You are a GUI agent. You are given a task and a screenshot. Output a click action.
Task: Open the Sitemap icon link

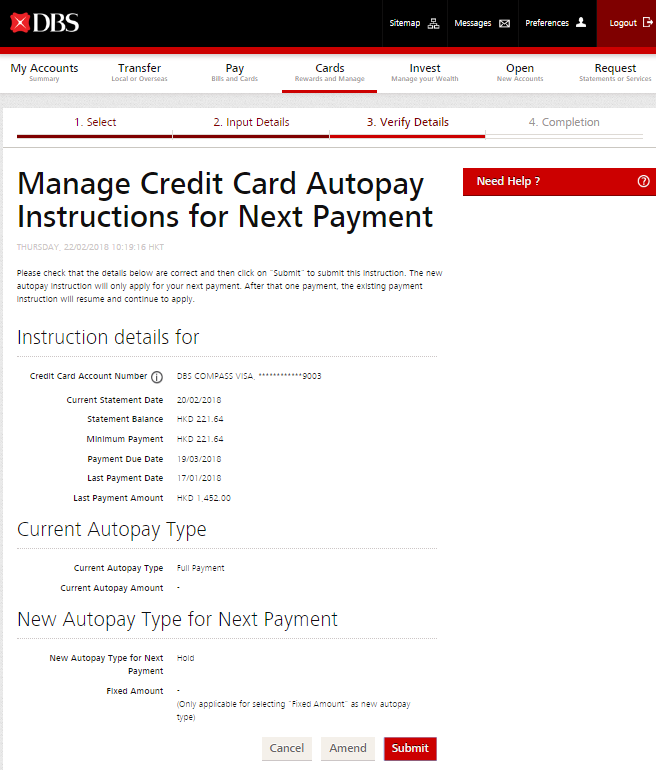pos(433,23)
